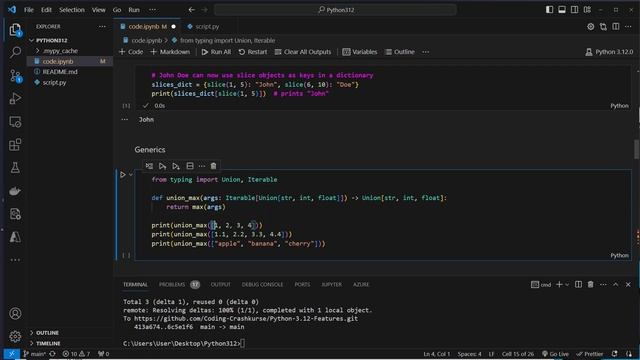Add a new Markdown cell

point(170,52)
